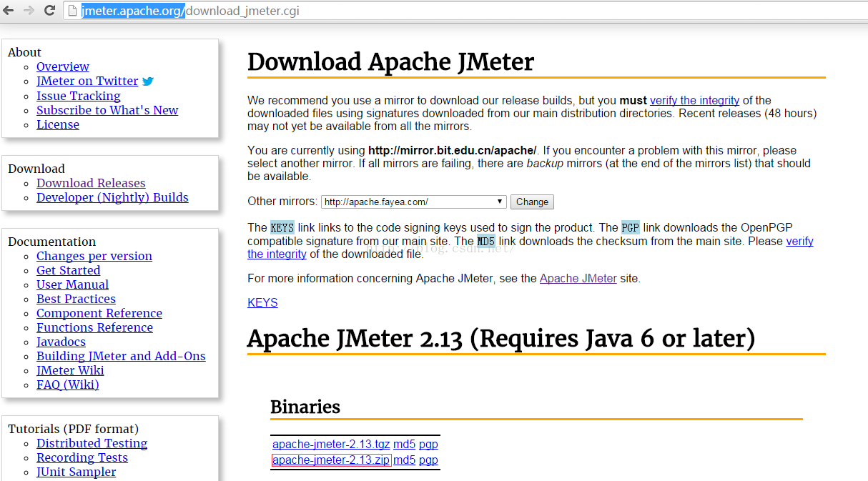Click the Twitter bird icon

148,81
